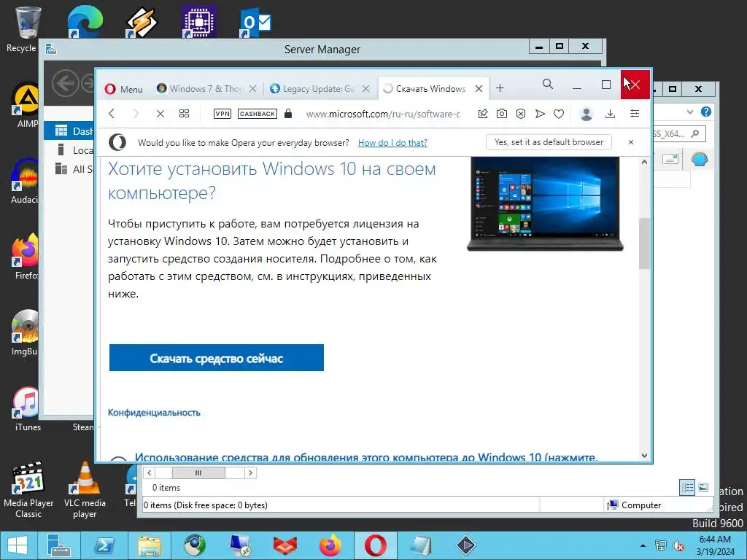Select Media Player Classic desktop icon

[x=28, y=491]
